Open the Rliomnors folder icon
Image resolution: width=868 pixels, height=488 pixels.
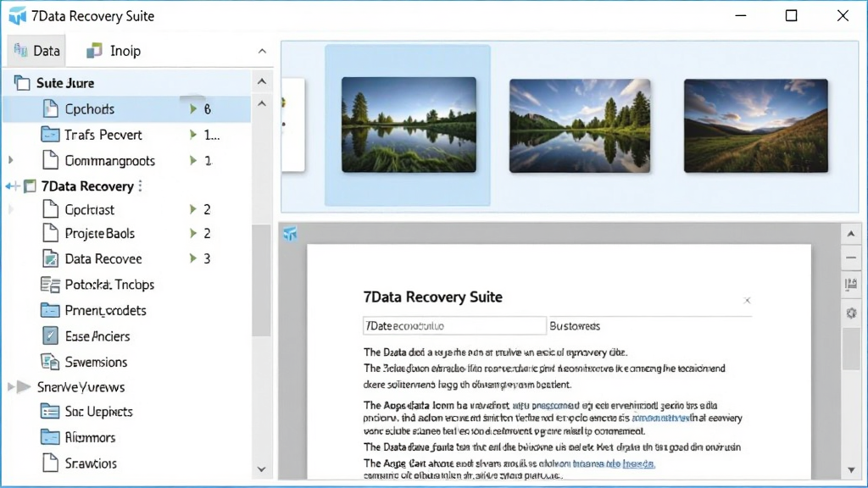[x=50, y=437]
